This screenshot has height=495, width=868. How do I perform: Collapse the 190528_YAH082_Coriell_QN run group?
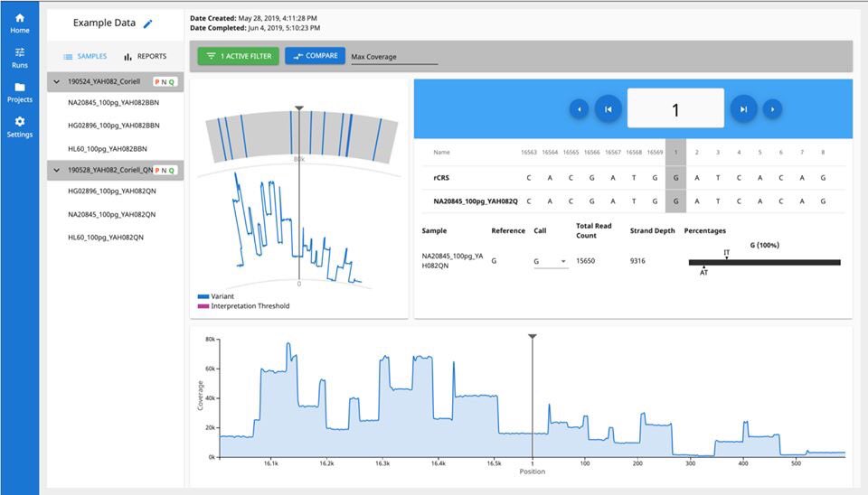[x=56, y=171]
